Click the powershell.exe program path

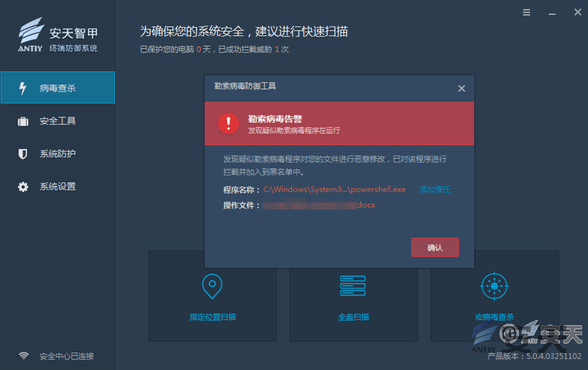pos(334,189)
